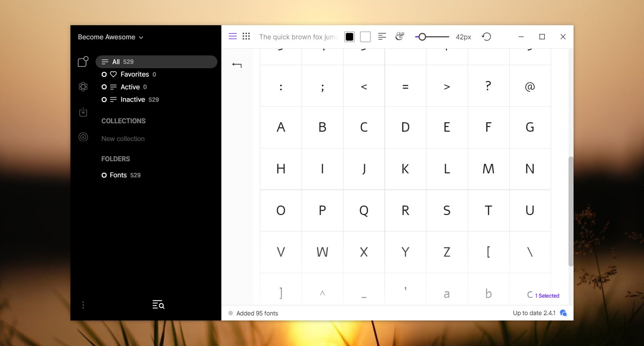The height and width of the screenshot is (346, 644).
Task: Switch to list view layout
Action: click(233, 36)
